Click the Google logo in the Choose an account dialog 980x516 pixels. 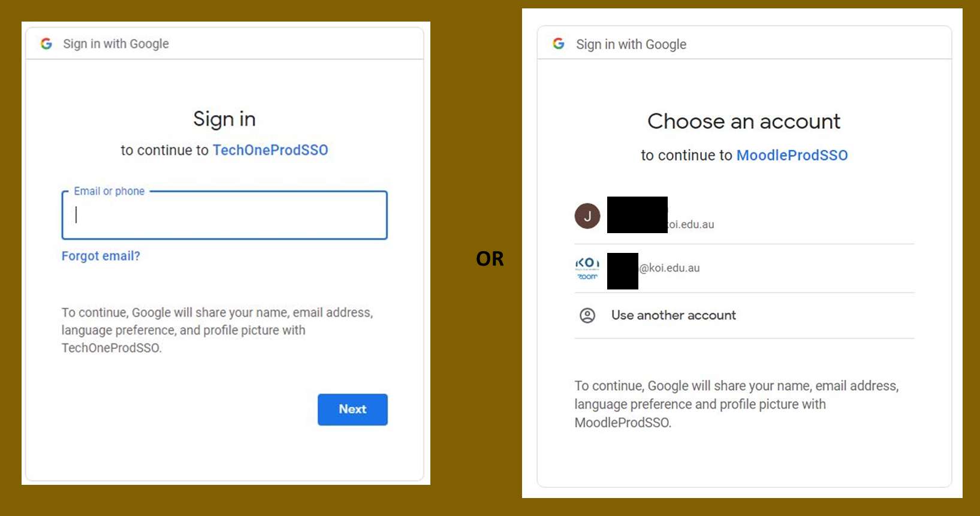coord(559,44)
